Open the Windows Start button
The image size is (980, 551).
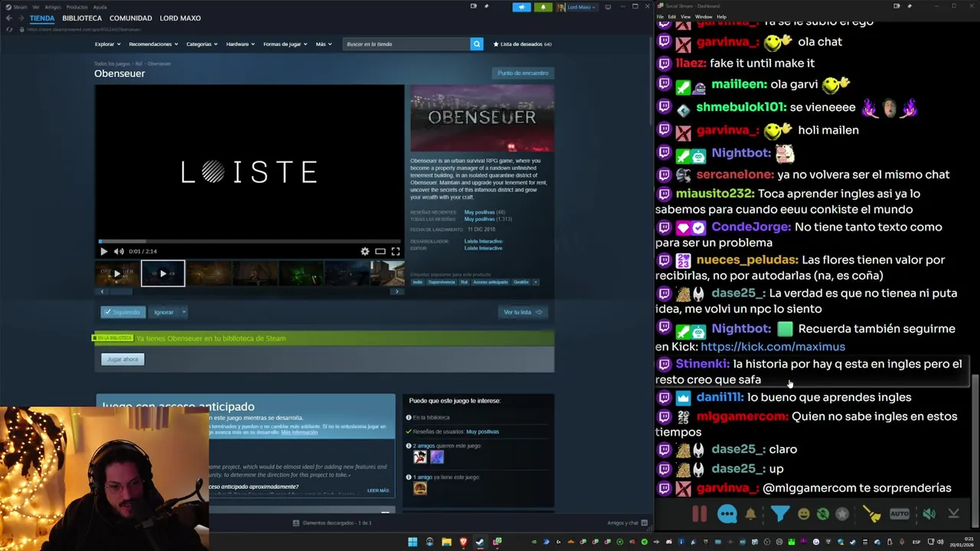point(413,542)
